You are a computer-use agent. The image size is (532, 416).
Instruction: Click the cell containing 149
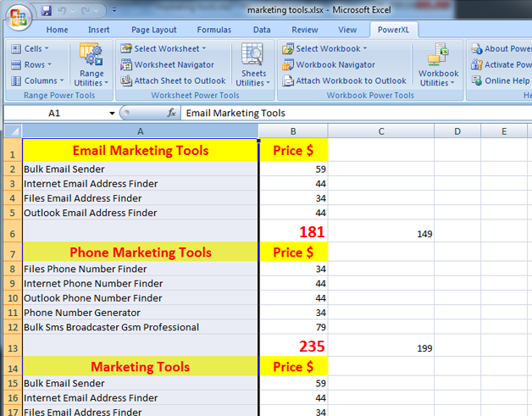click(381, 231)
